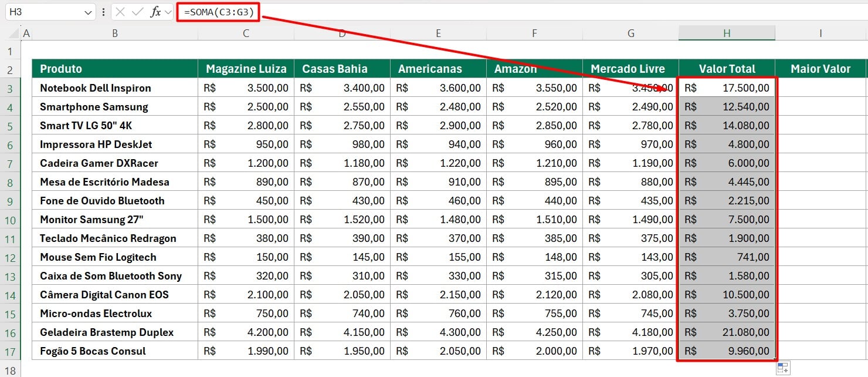Select the Smartphone Samsung cell
868x377 pixels.
click(115, 106)
